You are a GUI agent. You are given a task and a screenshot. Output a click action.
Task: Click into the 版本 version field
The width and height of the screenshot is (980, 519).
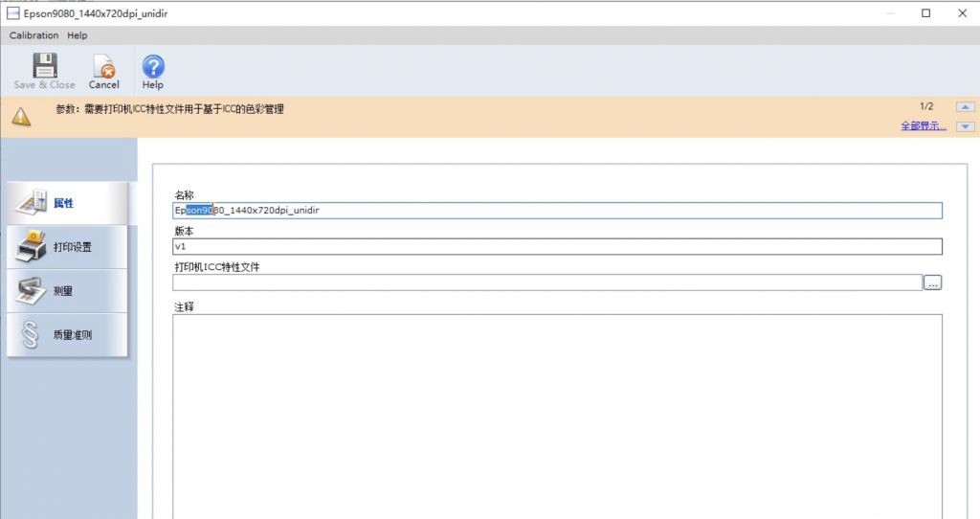coord(557,246)
